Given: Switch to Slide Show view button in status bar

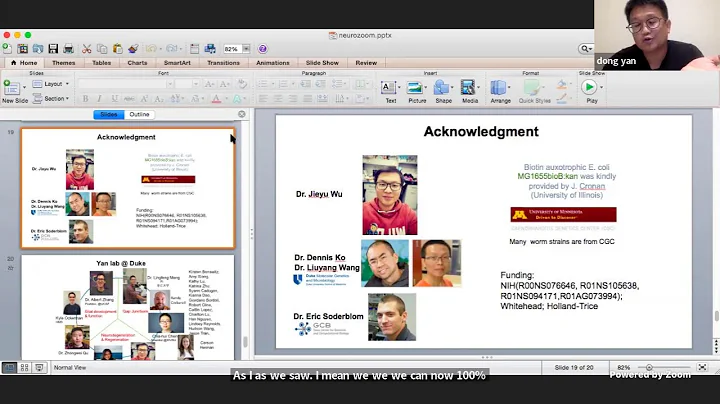Looking at the screenshot, I should click(39, 367).
